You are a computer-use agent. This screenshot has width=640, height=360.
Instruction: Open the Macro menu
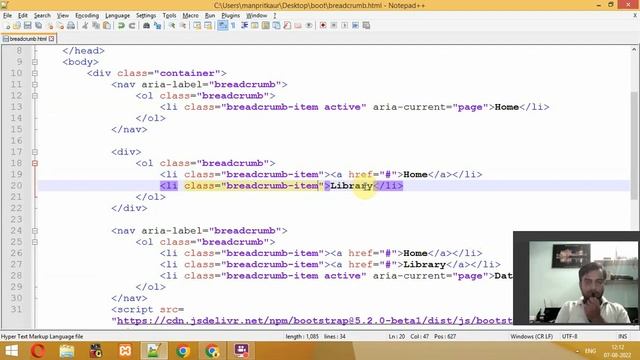tap(190, 16)
